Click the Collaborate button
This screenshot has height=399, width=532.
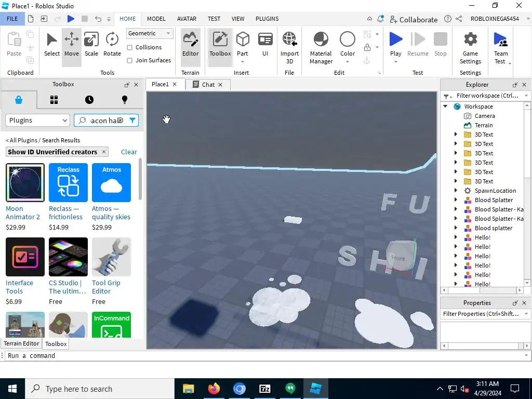click(414, 19)
